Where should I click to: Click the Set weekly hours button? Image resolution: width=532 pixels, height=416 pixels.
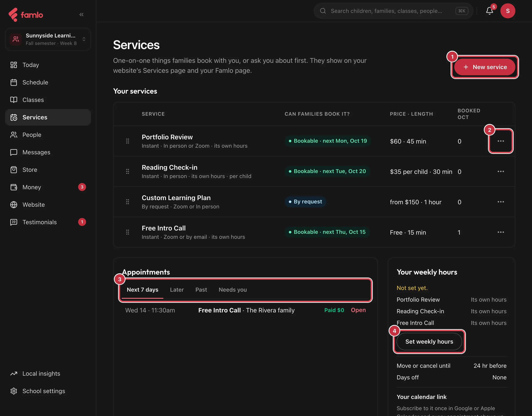coord(429,342)
